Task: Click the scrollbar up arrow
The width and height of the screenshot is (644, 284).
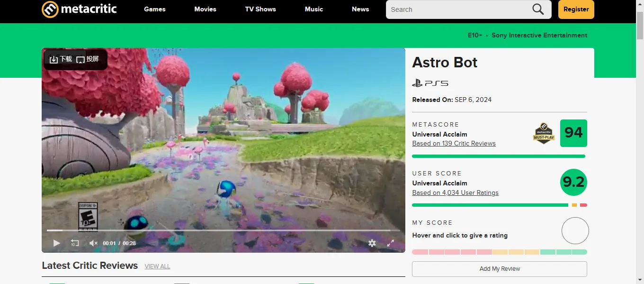Action: click(x=640, y=4)
